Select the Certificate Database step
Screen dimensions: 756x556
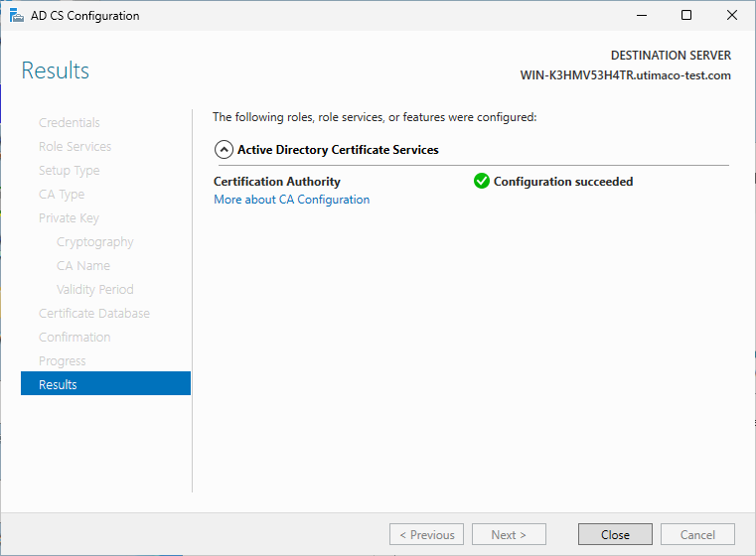pyautogui.click(x=94, y=313)
